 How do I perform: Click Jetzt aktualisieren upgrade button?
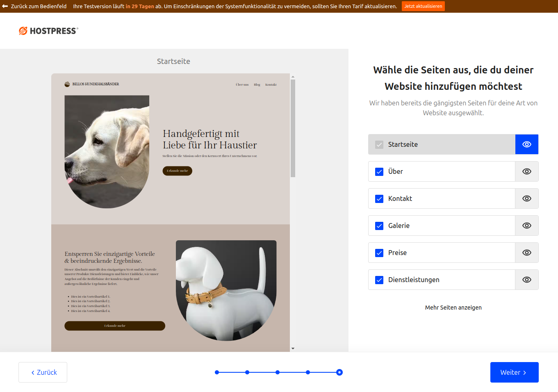423,6
